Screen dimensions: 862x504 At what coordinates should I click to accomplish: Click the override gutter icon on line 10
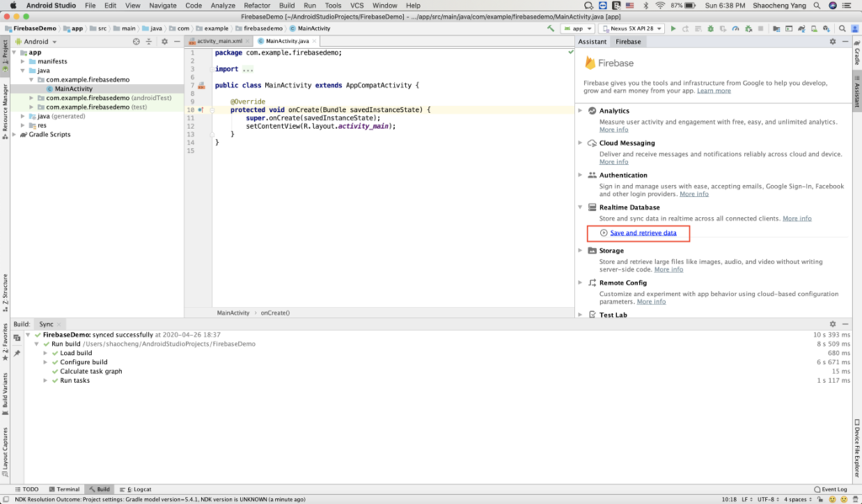(200, 110)
